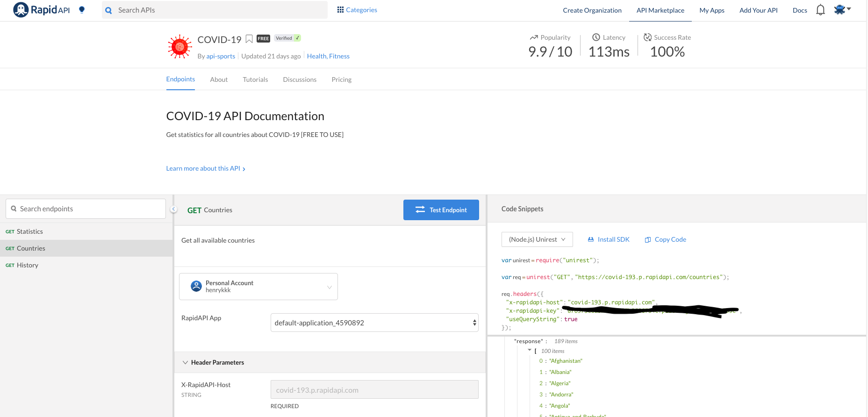Focus the Search endpoints field
The image size is (868, 417).
86,209
